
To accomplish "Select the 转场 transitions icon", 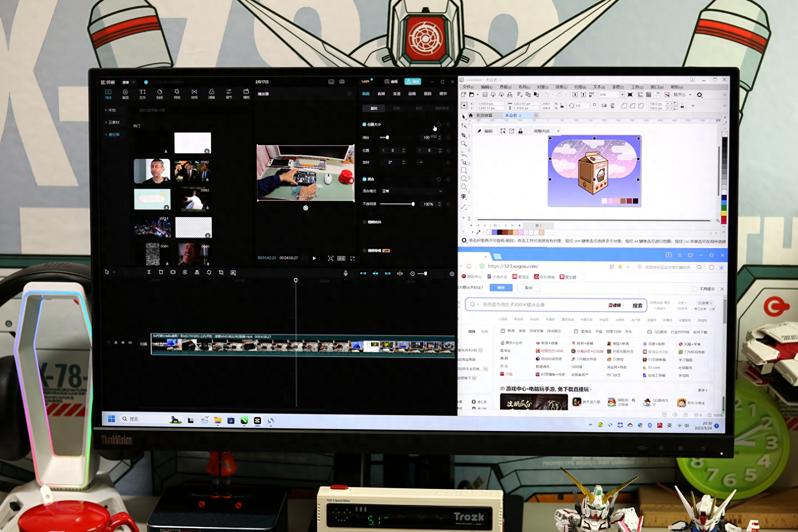I will click(x=194, y=94).
